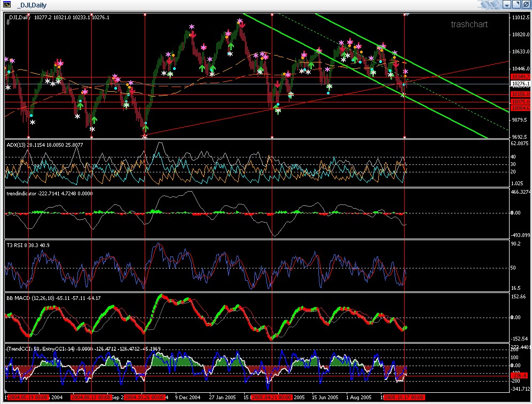The width and height of the screenshot is (532, 404).
Task: Close the _DJI,Daily chart window
Action: coord(526,4)
